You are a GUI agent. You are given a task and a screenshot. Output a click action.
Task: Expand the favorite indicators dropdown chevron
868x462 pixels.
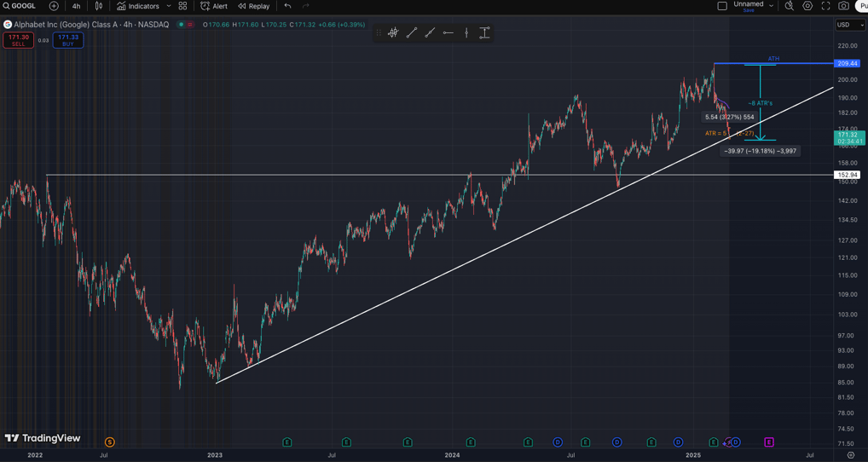point(169,6)
